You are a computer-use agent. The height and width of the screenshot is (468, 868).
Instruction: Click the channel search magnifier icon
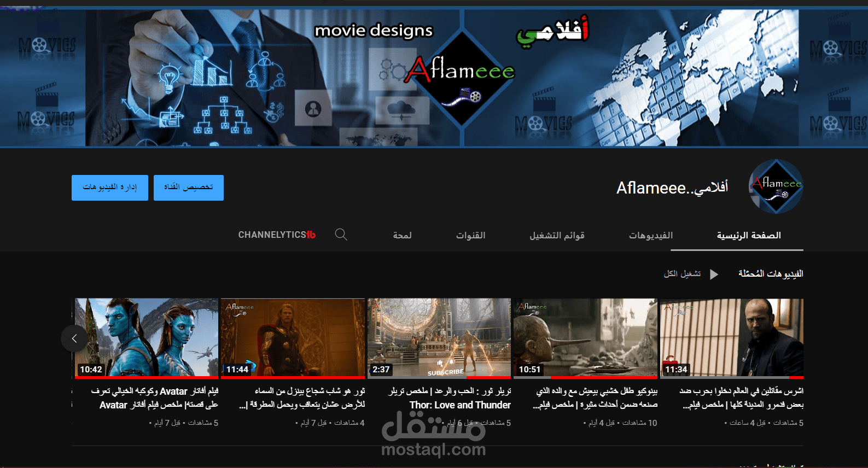click(x=341, y=235)
